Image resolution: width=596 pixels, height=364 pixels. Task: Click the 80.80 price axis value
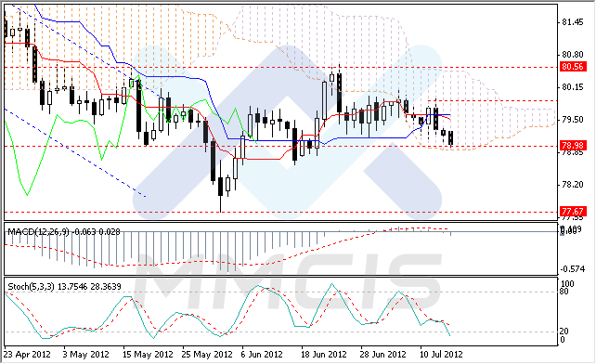(x=573, y=55)
